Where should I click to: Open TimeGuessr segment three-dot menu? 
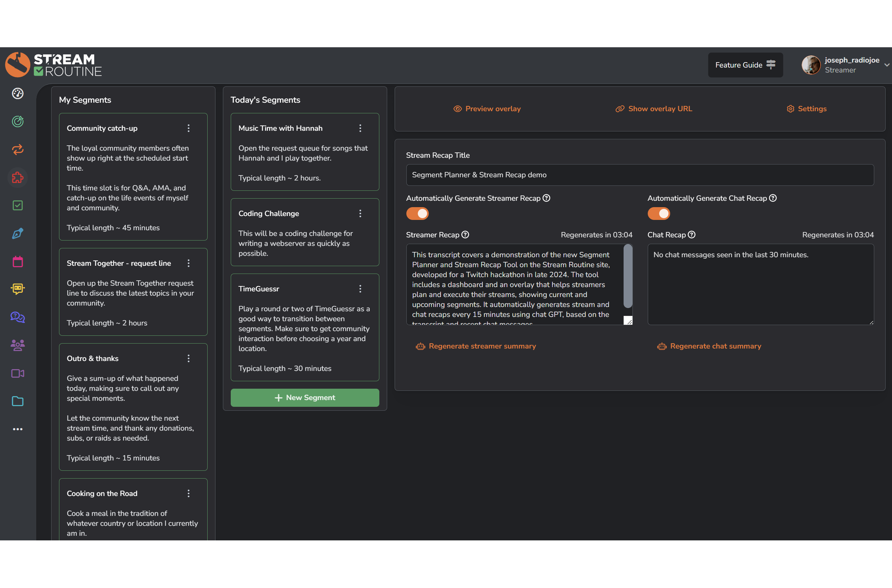pyautogui.click(x=360, y=289)
